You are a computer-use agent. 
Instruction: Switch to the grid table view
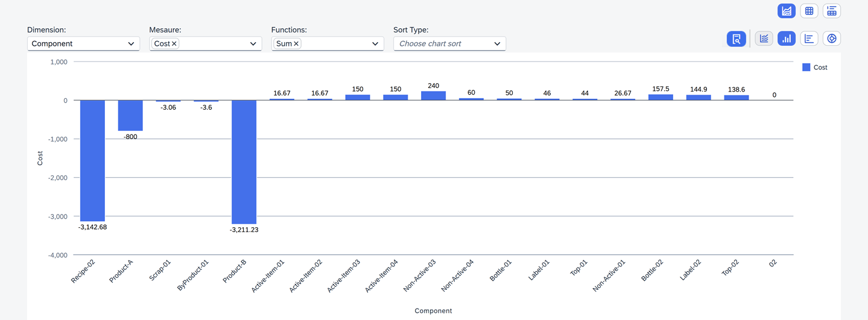pos(809,11)
